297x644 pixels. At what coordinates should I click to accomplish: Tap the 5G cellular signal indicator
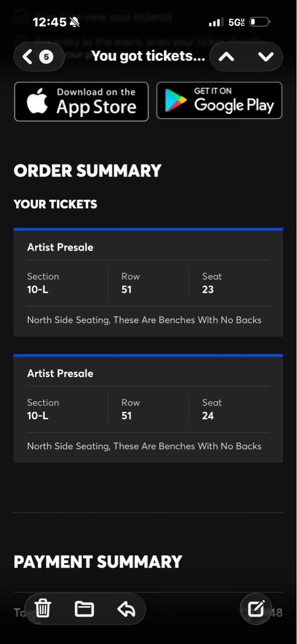[236, 22]
